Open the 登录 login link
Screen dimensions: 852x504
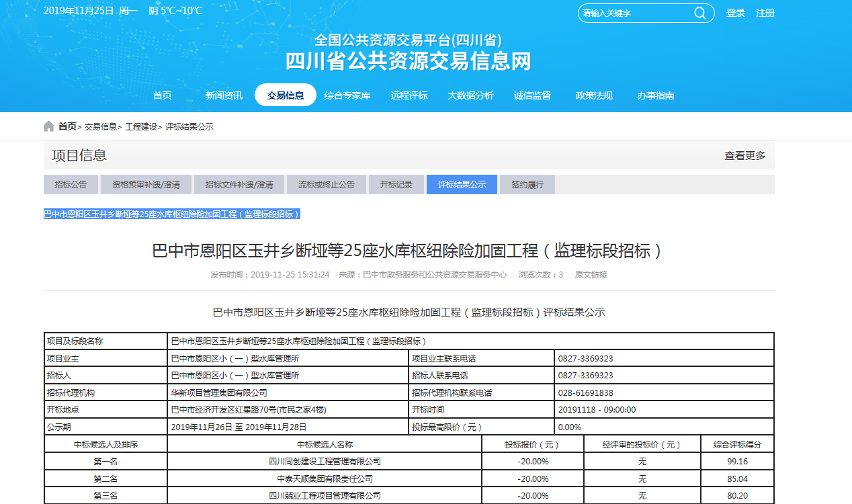[x=736, y=13]
